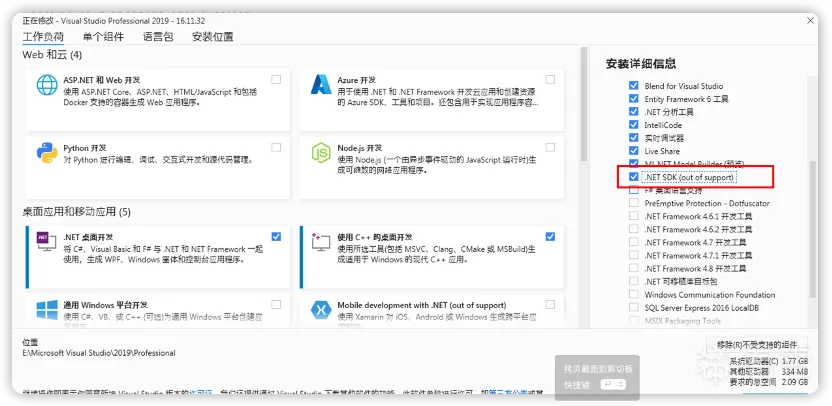
Task: Enable the Mobile development with .NET checkbox
Action: coord(550,305)
